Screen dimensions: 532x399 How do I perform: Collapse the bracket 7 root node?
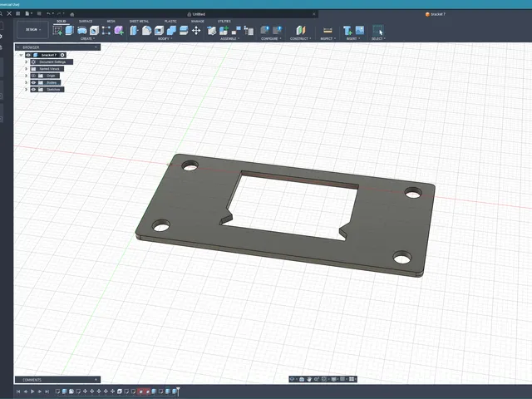(21, 55)
